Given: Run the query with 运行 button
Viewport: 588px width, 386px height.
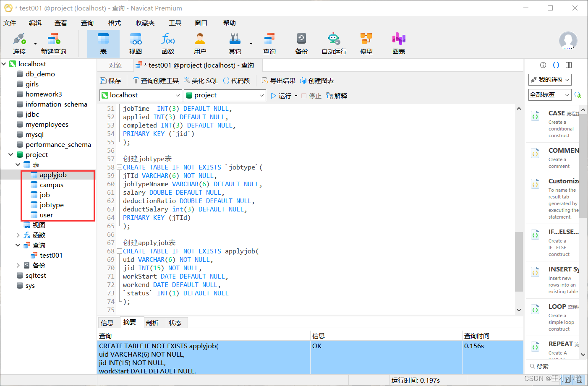Looking at the screenshot, I should click(x=281, y=96).
